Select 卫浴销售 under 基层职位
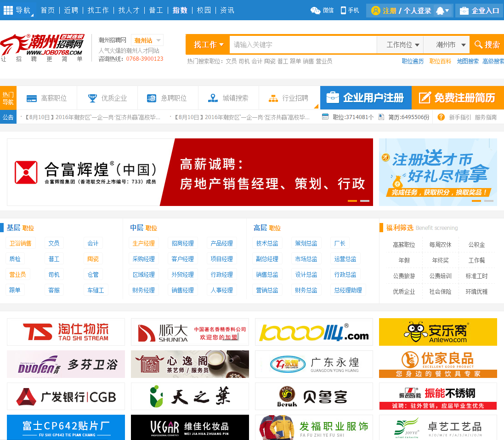This screenshot has height=440, width=504. tap(21, 243)
